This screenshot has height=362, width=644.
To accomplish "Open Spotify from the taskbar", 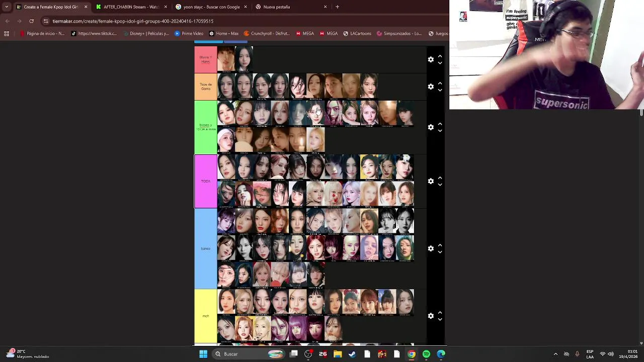I will tap(426, 354).
